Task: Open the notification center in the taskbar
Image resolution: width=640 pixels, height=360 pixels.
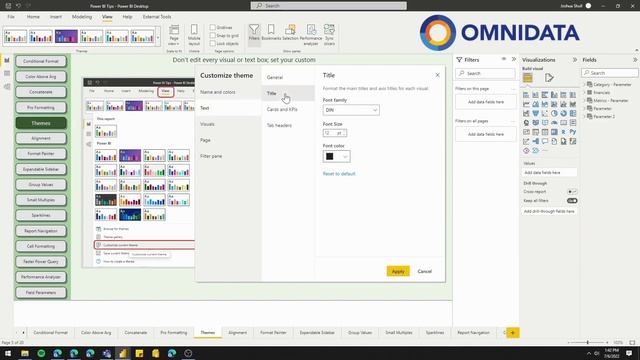Action: pyautogui.click(x=629, y=353)
